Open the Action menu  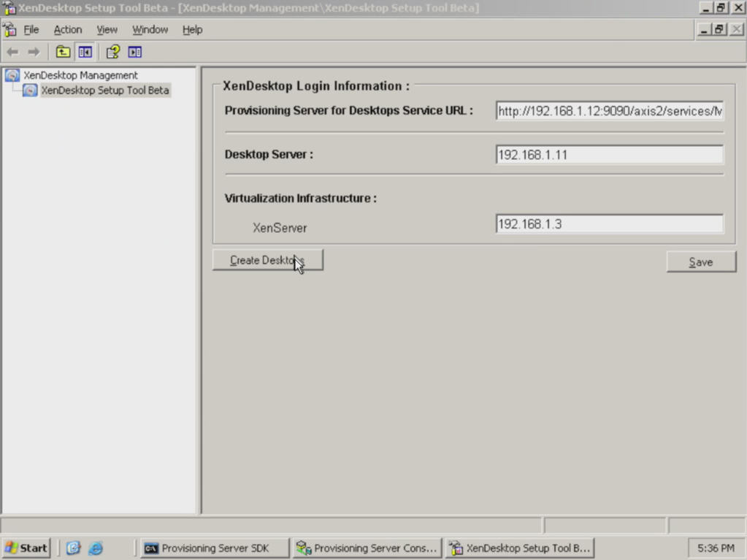pyautogui.click(x=68, y=30)
